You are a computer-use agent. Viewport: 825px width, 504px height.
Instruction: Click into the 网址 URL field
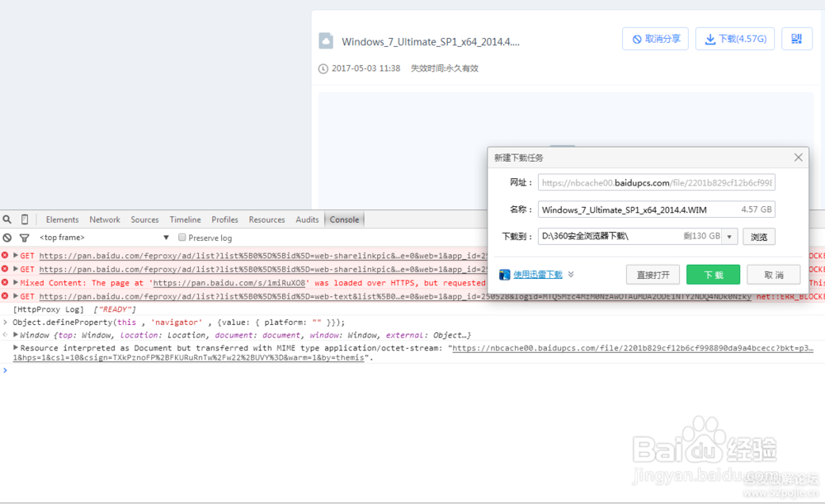pyautogui.click(x=657, y=182)
